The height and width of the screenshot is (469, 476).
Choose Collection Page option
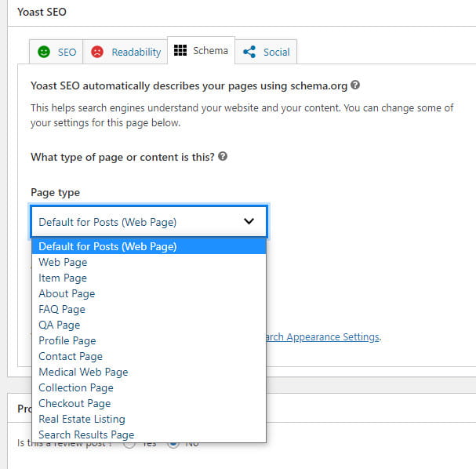[x=149, y=387]
